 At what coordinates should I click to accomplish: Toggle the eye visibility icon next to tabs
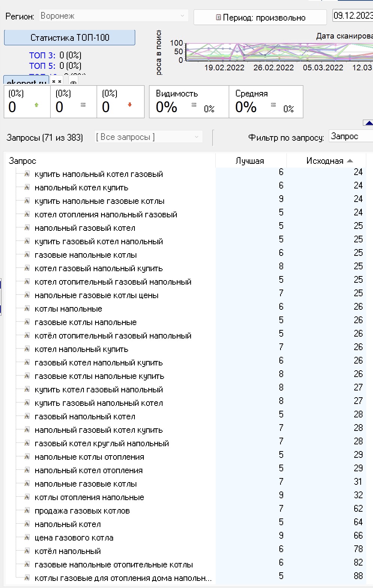73,83
